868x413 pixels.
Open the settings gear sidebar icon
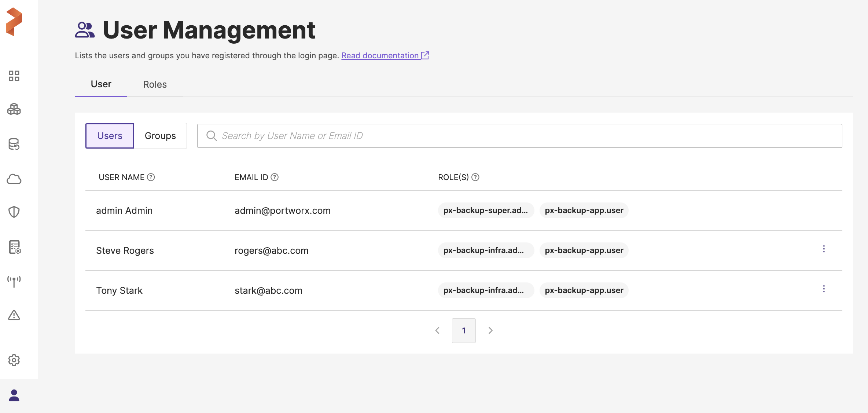14,360
